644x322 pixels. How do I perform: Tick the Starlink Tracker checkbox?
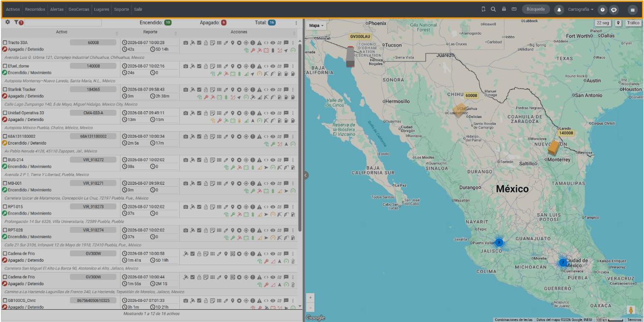5,90
